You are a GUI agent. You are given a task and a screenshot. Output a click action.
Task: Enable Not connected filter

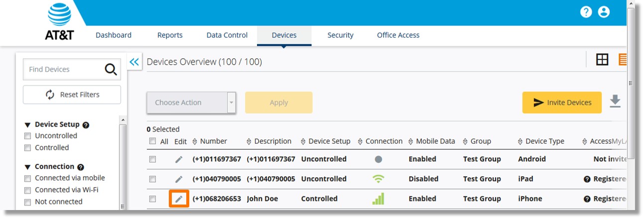[28, 202]
